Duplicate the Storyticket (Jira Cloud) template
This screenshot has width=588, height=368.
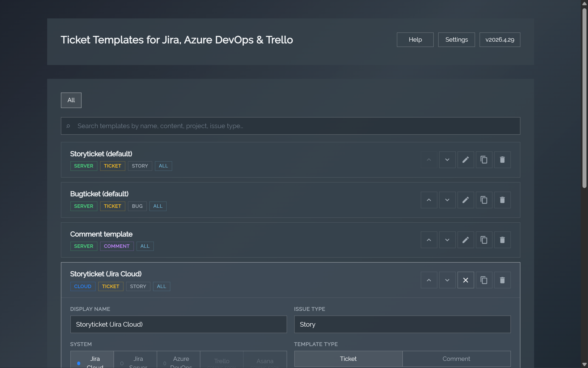tap(484, 280)
